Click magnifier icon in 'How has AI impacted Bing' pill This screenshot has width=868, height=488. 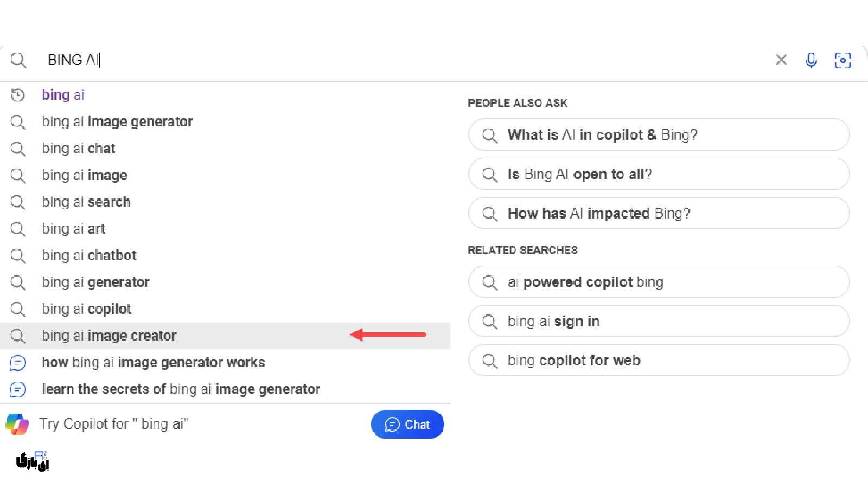click(489, 214)
